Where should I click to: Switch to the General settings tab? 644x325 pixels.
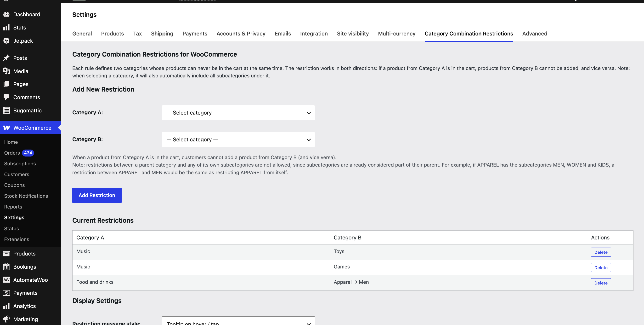[x=82, y=34]
